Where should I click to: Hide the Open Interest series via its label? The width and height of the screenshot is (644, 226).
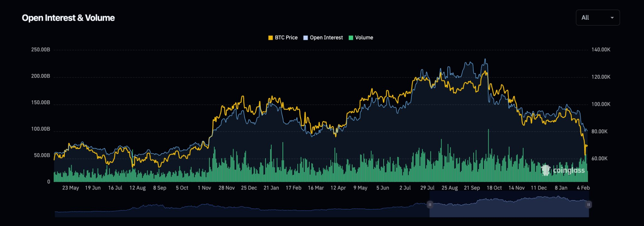click(x=326, y=38)
